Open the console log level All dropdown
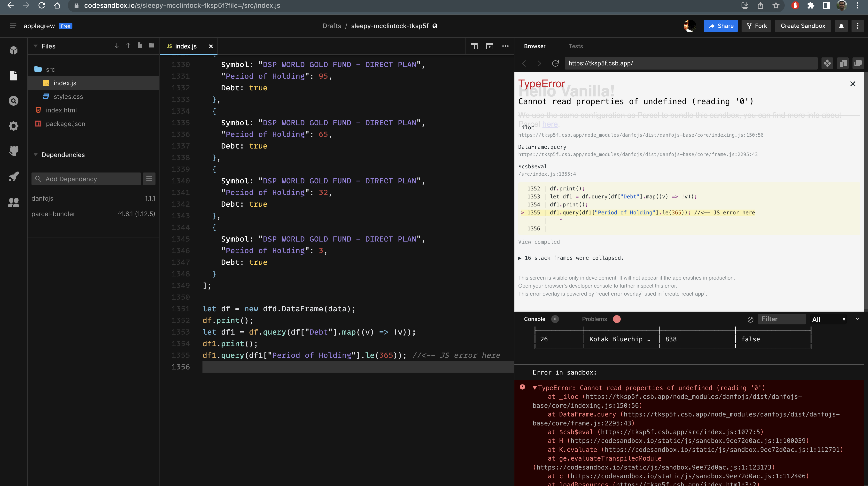The height and width of the screenshot is (486, 868). tap(829, 319)
